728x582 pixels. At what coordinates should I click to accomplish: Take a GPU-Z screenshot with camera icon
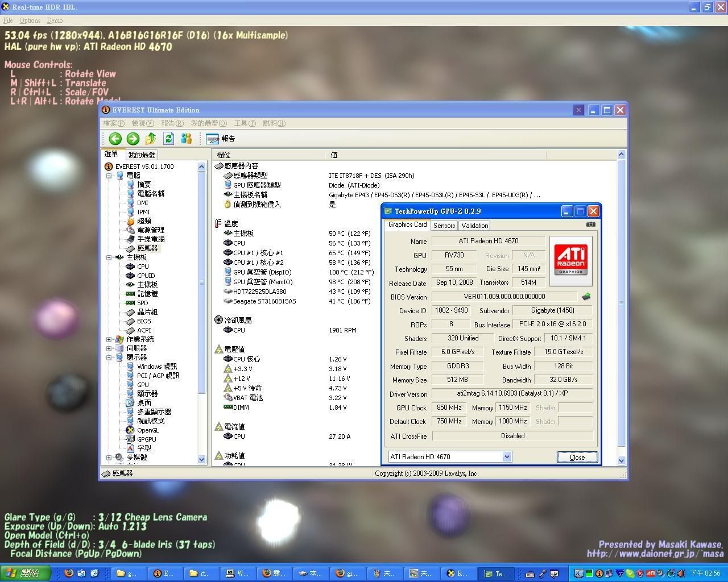pyautogui.click(x=591, y=225)
